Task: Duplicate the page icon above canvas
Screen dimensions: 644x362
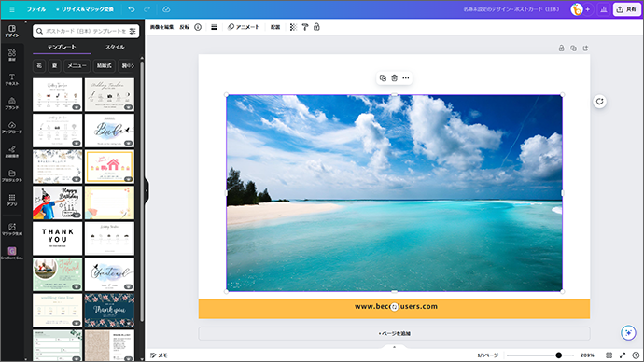Action: (573, 48)
